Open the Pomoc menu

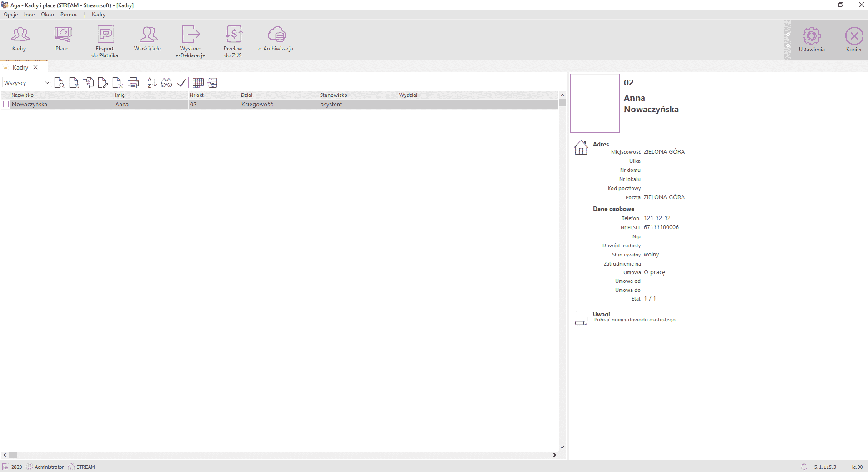click(x=69, y=15)
